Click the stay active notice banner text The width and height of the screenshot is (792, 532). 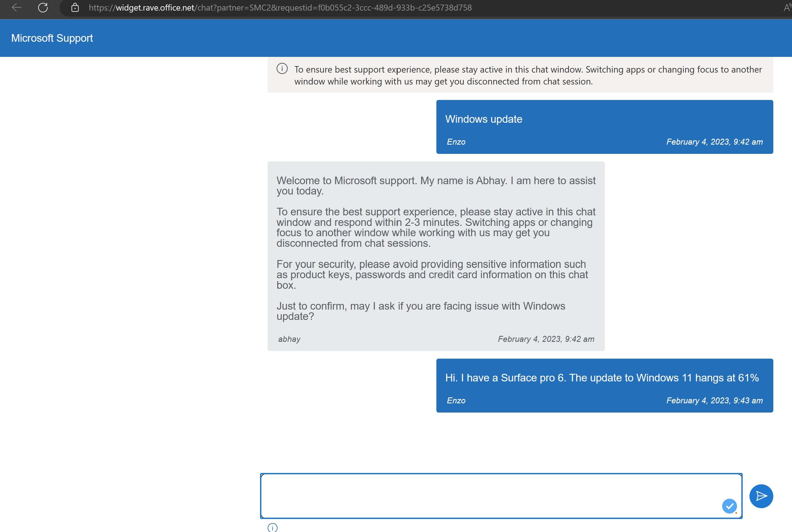point(527,75)
